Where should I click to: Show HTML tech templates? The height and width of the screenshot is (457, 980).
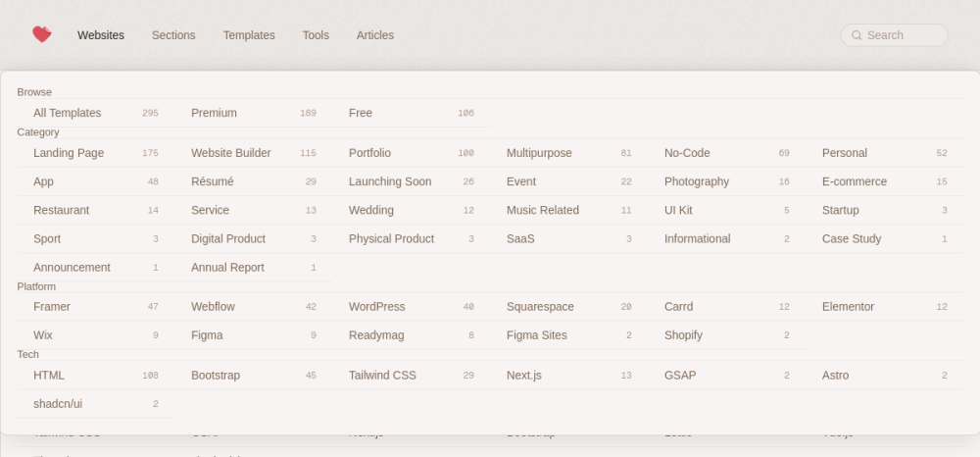pos(96,376)
